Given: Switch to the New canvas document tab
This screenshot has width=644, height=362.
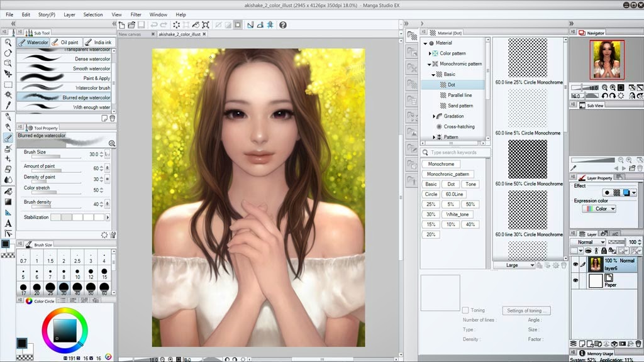Looking at the screenshot, I should pos(136,34).
